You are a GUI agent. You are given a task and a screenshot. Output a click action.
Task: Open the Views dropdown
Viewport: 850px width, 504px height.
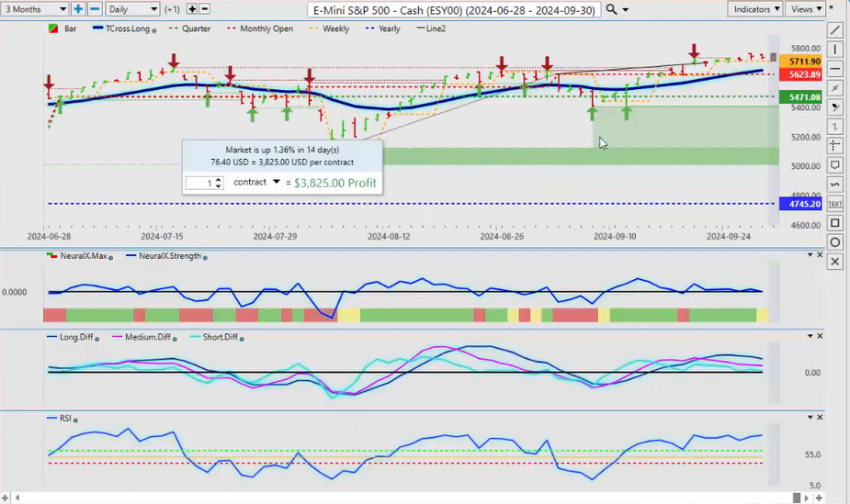(806, 9)
